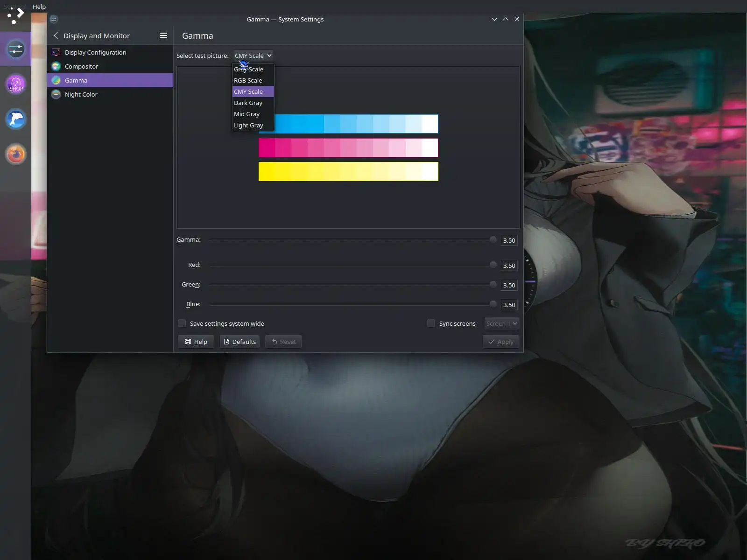Viewport: 747px width, 560px height.
Task: Open the sidebar hamburger menu
Action: point(163,35)
